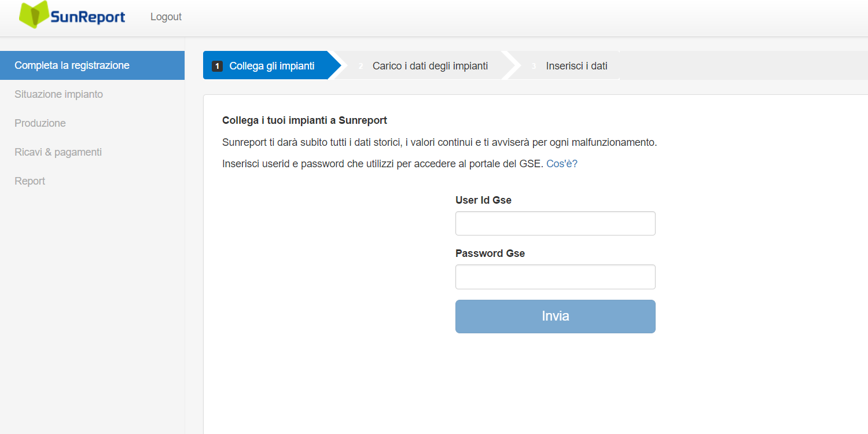Open Situazione impianto in sidebar

[92, 94]
